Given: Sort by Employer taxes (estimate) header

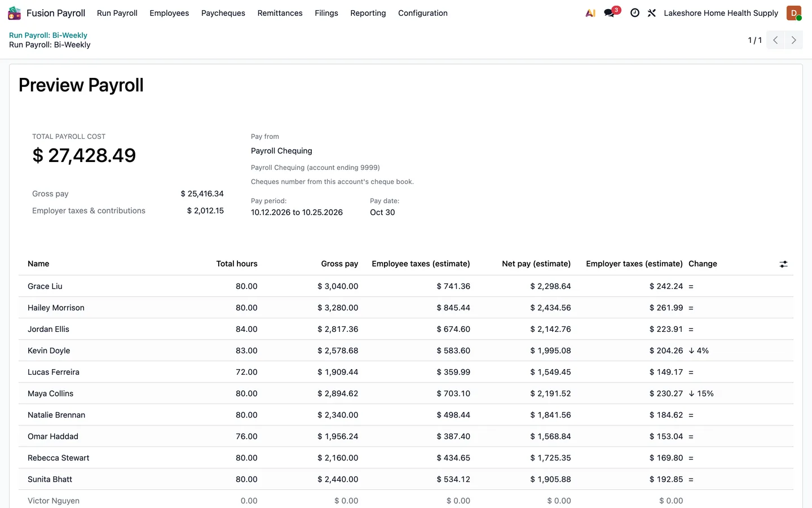Looking at the screenshot, I should 634,264.
